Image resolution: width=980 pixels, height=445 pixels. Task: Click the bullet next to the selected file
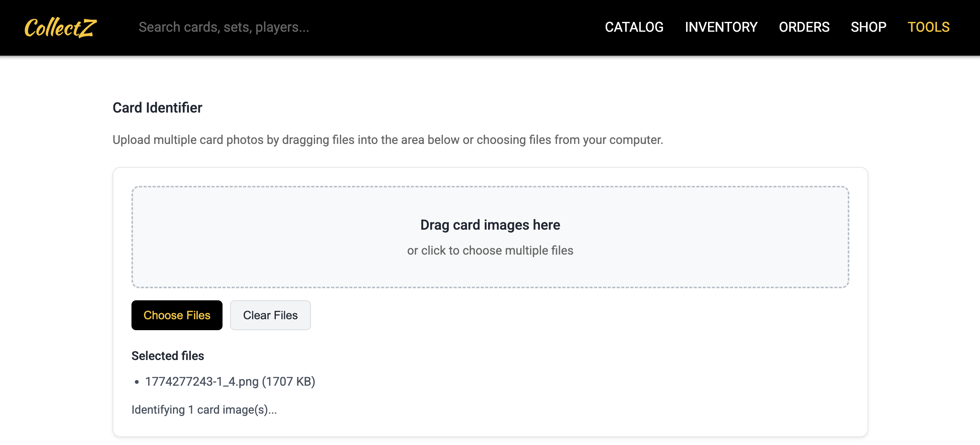point(136,382)
